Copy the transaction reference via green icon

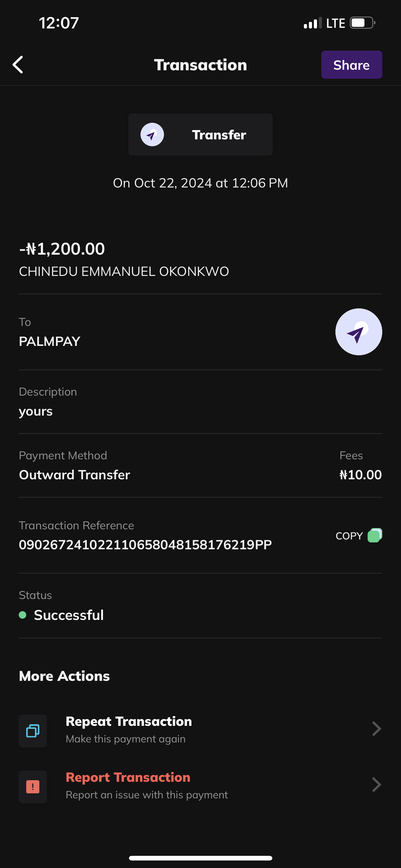pyautogui.click(x=375, y=536)
